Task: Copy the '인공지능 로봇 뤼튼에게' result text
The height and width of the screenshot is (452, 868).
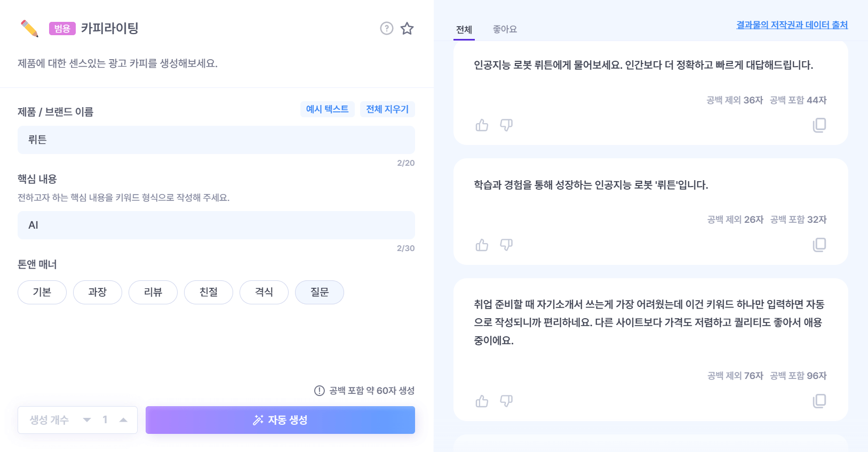Action: [x=819, y=125]
